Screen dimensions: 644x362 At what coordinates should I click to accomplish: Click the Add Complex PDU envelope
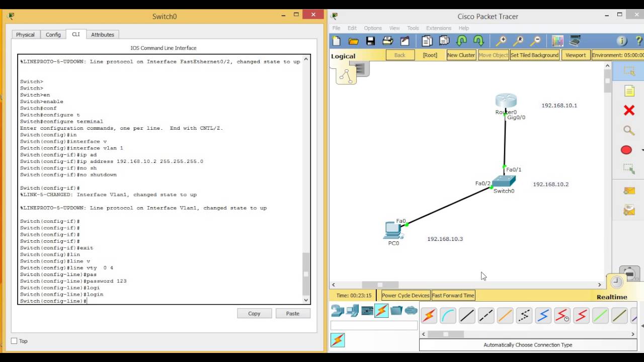[x=629, y=210]
